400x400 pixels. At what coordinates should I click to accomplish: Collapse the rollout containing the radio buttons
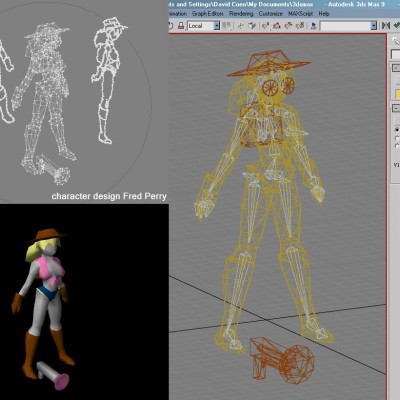click(x=396, y=108)
